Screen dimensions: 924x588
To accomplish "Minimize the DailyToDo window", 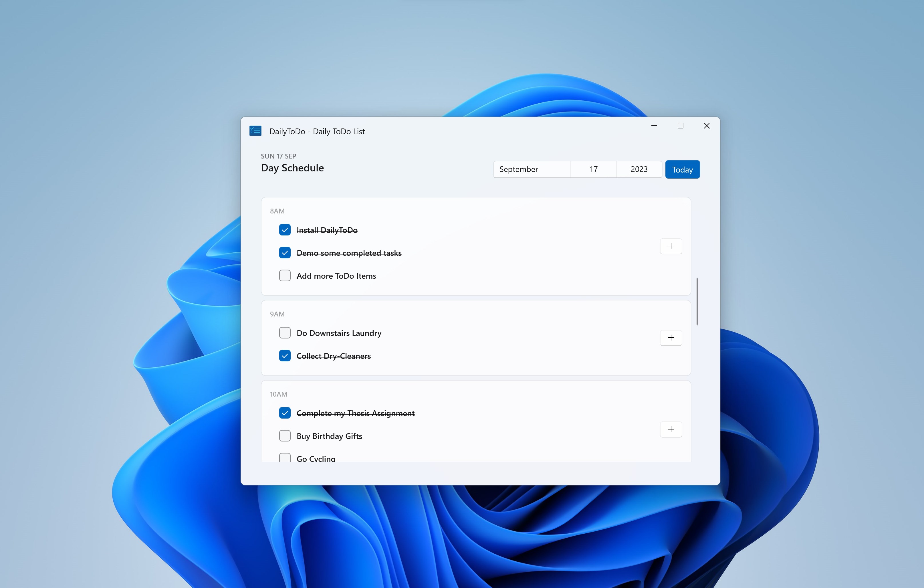I will (654, 126).
